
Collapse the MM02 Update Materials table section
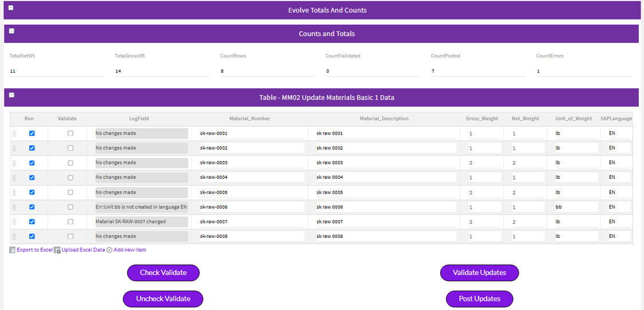(11, 95)
